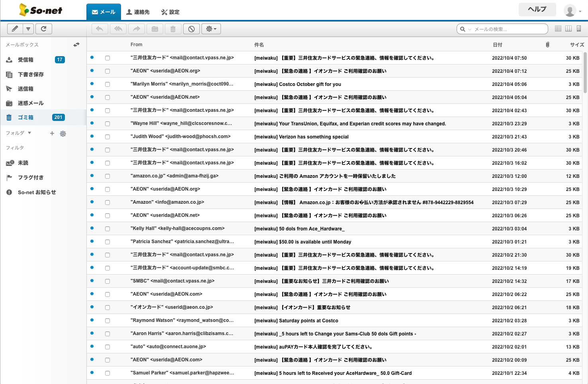Click the forward arrow icon
This screenshot has width=588, height=384.
(137, 29)
